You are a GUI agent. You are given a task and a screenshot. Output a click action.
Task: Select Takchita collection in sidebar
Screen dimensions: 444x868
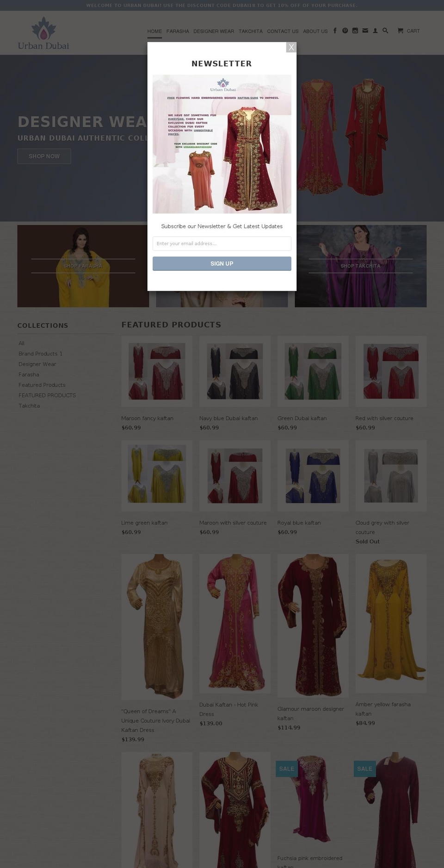(x=29, y=406)
